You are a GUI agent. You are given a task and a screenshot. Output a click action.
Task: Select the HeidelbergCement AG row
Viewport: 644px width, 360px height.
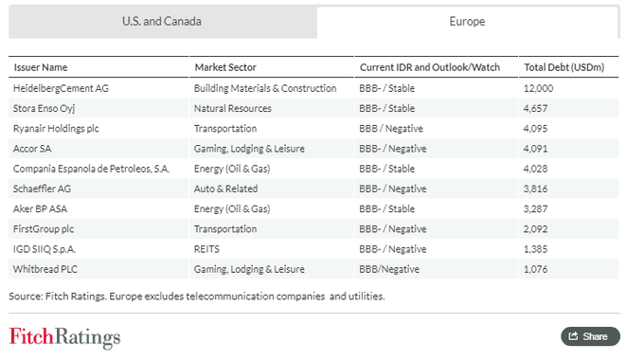pyautogui.click(x=313, y=88)
